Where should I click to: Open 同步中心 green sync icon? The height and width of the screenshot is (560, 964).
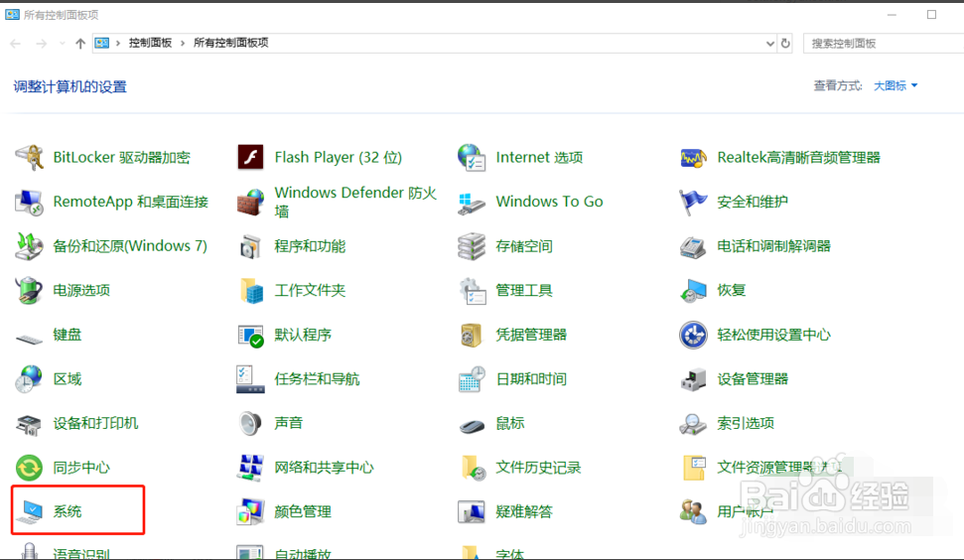click(29, 468)
